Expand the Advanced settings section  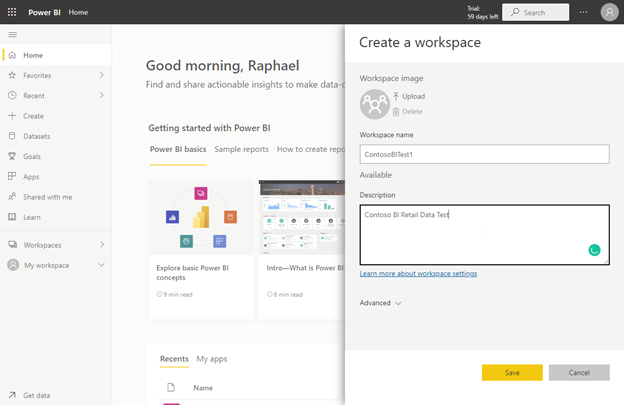click(x=380, y=303)
